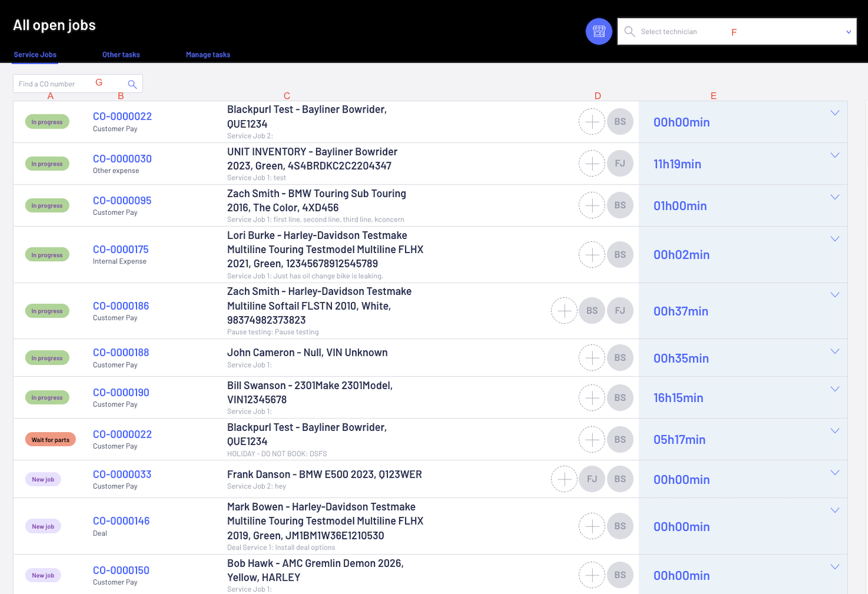This screenshot has width=868, height=594.
Task: Expand the CO-0000030 row chevron
Action: coord(835,155)
